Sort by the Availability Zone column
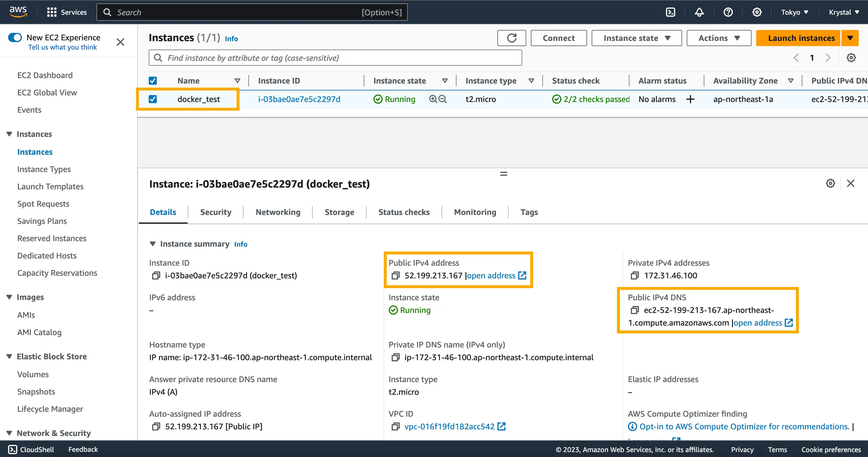Viewport: 868px width, 457px height. (790, 81)
